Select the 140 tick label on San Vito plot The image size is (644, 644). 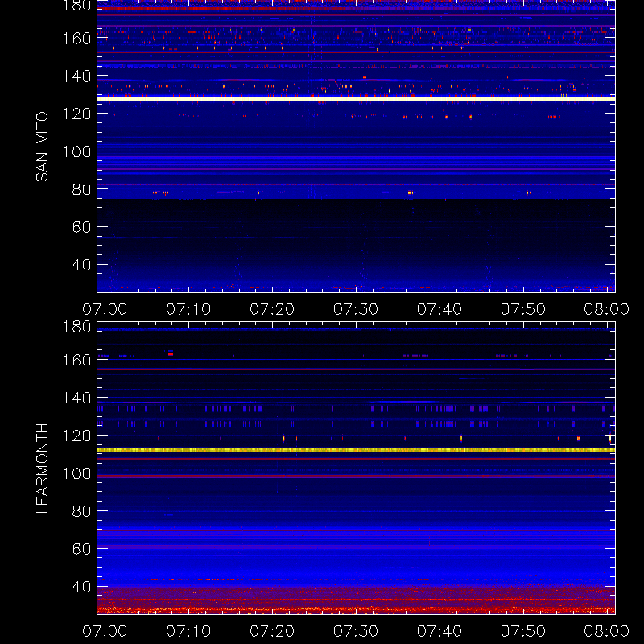point(76,76)
